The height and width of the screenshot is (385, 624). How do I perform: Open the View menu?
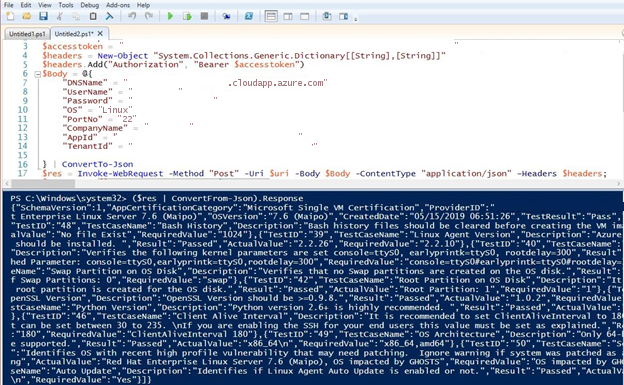click(45, 5)
